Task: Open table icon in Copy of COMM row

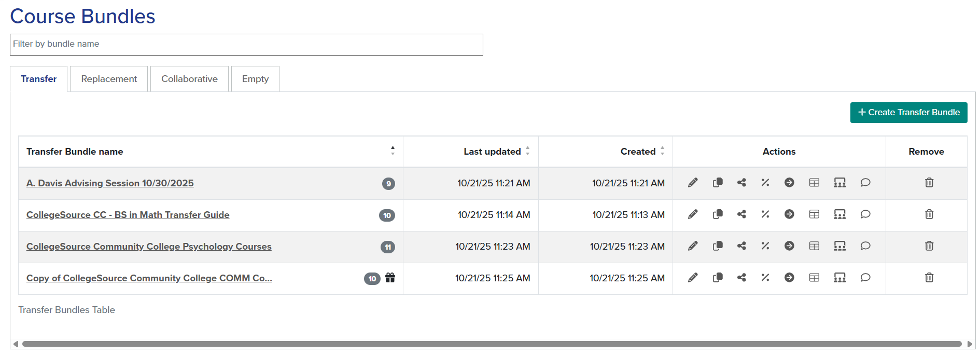Action: [x=814, y=278]
